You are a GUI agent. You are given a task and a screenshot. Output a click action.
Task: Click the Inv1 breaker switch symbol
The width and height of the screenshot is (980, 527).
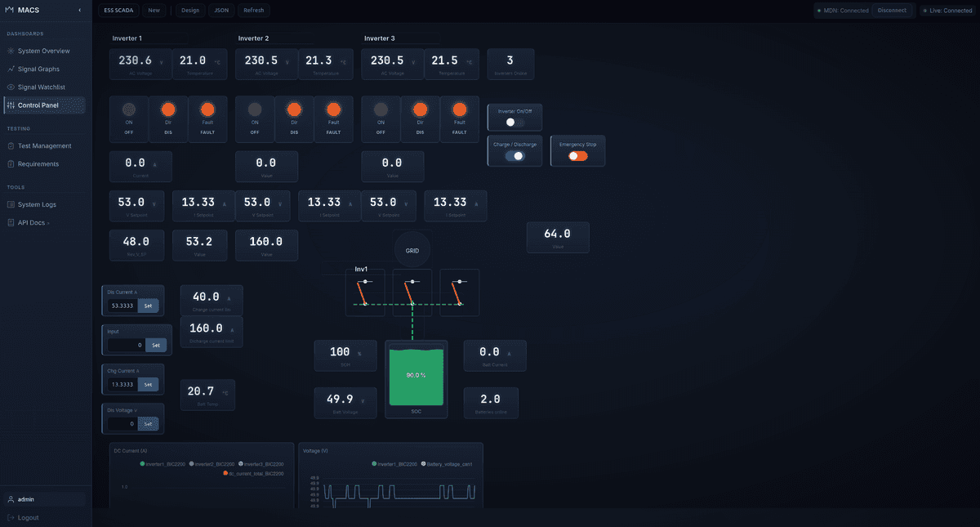[x=365, y=293]
